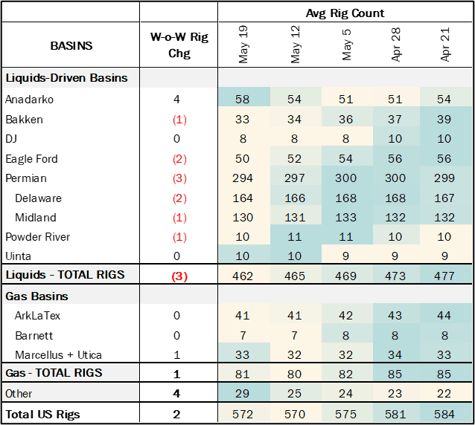The width and height of the screenshot is (475, 425).
Task: Click Eagle Ford's red (2) change value
Action: 179,159
